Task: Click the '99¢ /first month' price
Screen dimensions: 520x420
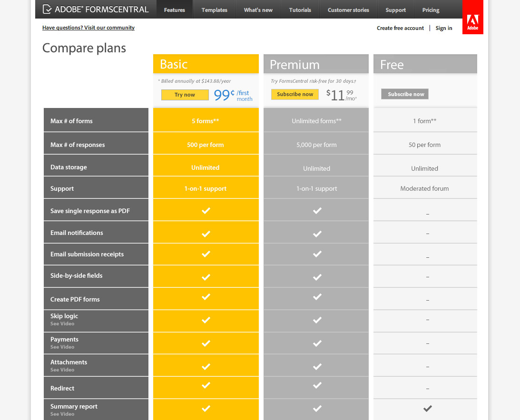Action: (x=233, y=96)
